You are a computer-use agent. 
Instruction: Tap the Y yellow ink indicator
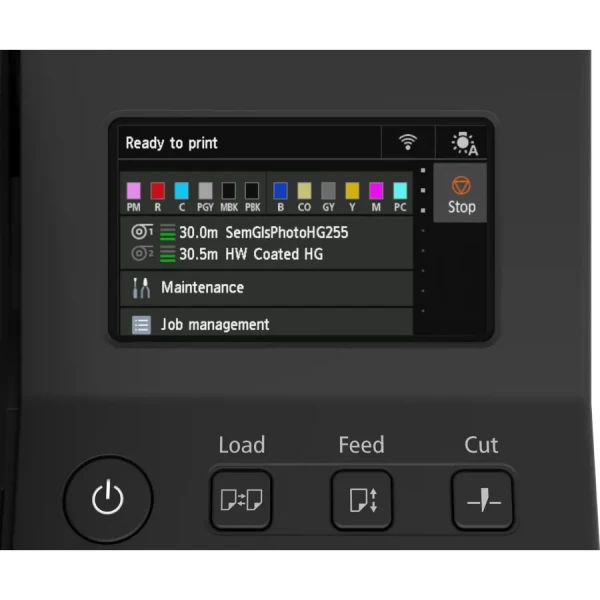(352, 191)
